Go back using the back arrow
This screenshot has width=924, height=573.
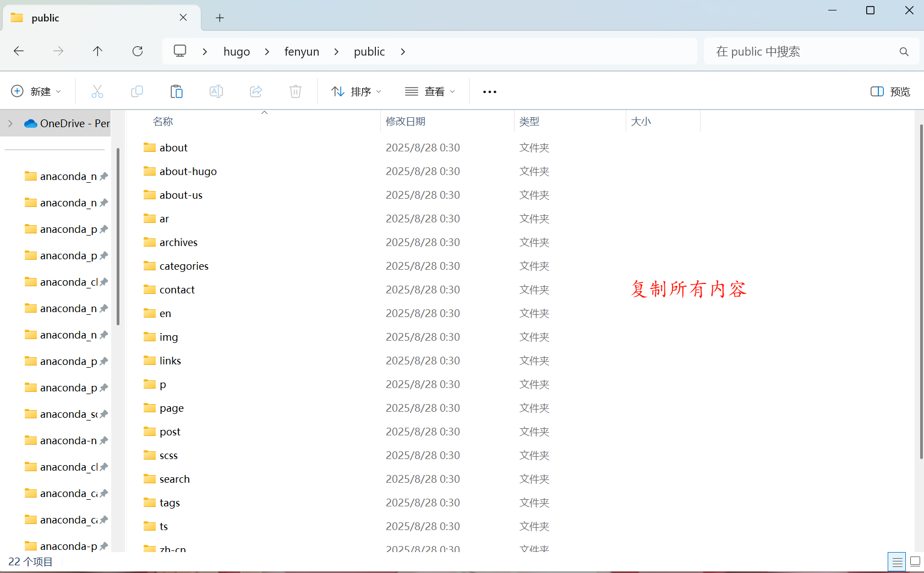click(x=18, y=51)
